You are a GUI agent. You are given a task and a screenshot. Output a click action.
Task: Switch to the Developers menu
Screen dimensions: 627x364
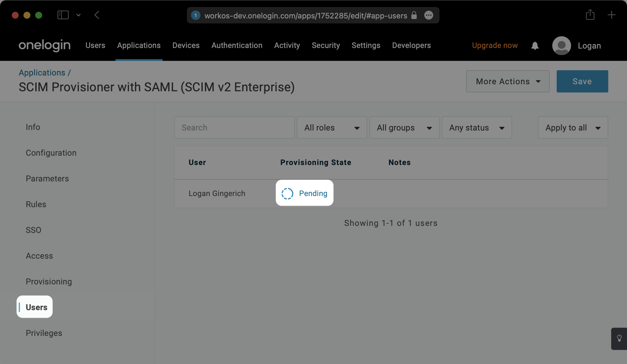click(411, 45)
